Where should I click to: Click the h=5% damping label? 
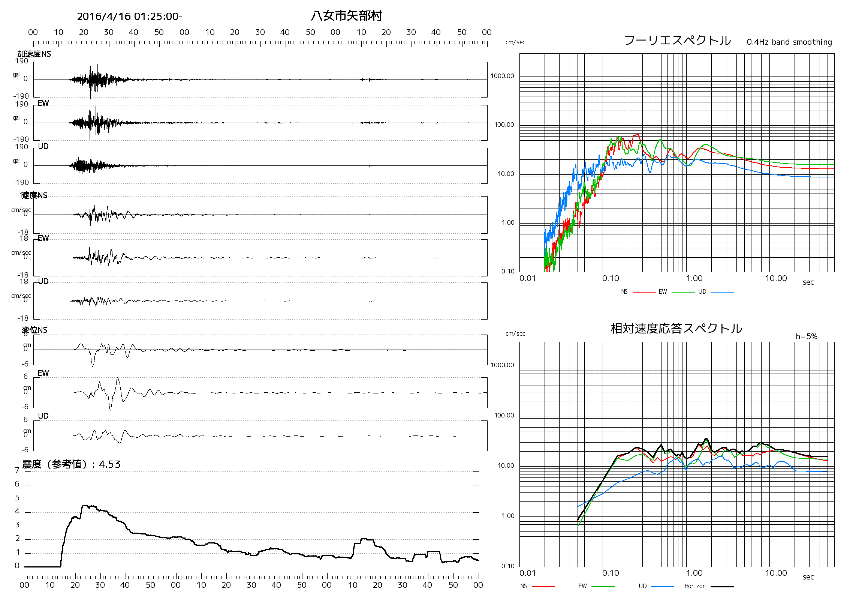(x=807, y=336)
